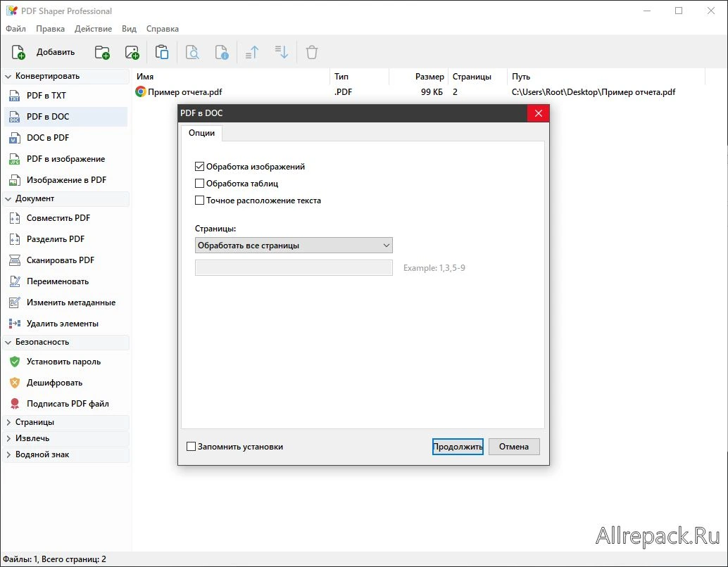This screenshot has height=567, width=728.
Task: Click the DOC в PDF sidebar icon
Action: [x=15, y=138]
